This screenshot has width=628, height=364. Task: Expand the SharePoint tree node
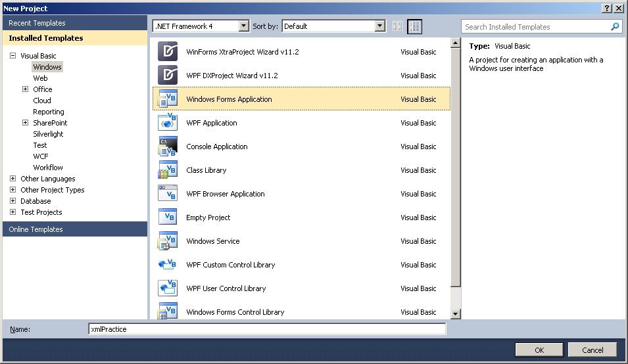click(x=25, y=123)
